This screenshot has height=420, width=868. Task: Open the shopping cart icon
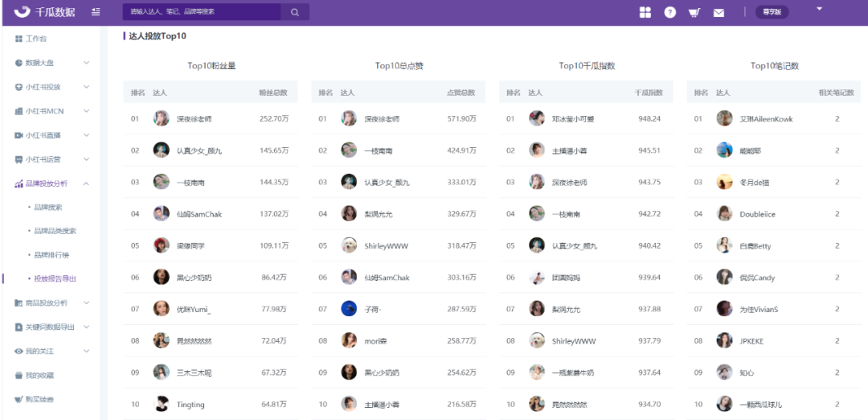694,13
